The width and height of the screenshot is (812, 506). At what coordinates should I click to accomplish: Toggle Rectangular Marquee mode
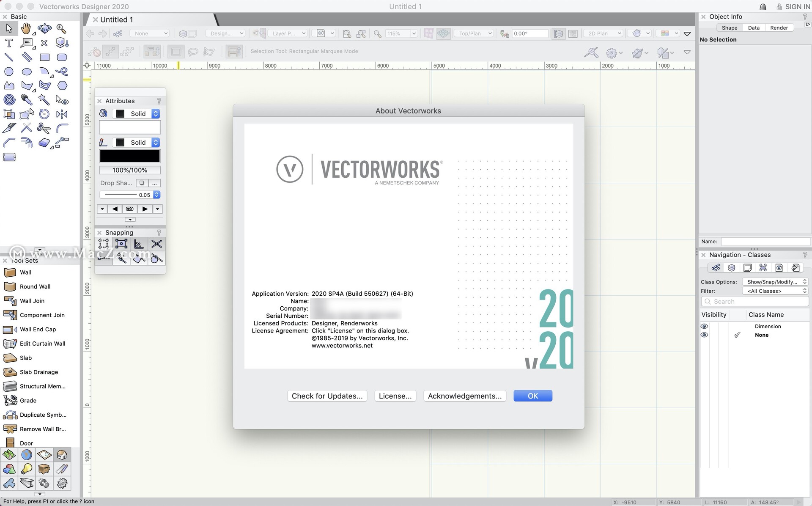click(176, 52)
